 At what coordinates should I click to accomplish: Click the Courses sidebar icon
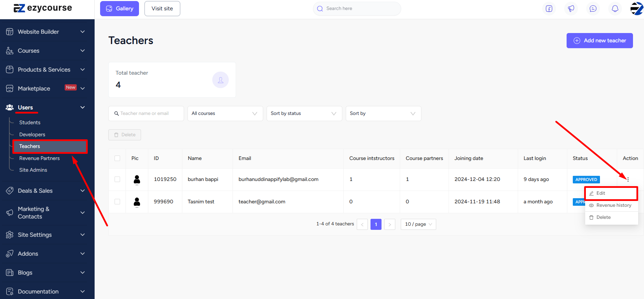coord(10,51)
